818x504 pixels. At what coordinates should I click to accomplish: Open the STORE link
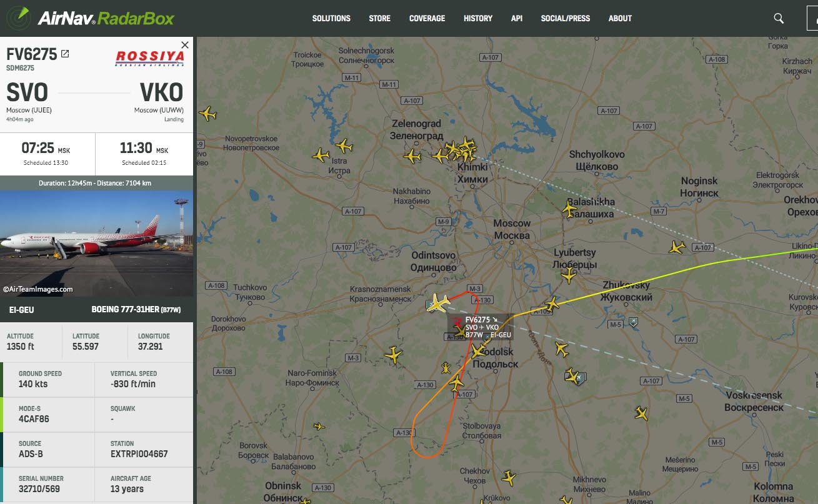[379, 18]
